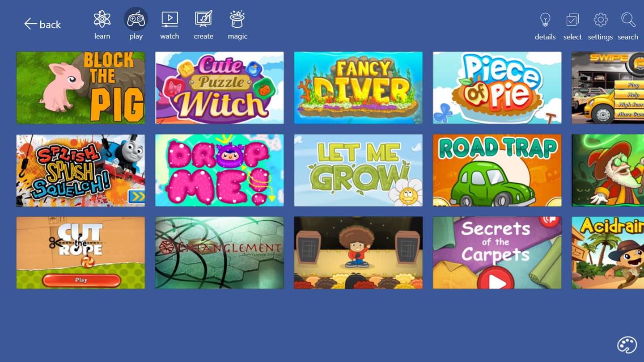644x362 pixels.
Task: Start the Fancy Diver game
Action: (x=358, y=88)
